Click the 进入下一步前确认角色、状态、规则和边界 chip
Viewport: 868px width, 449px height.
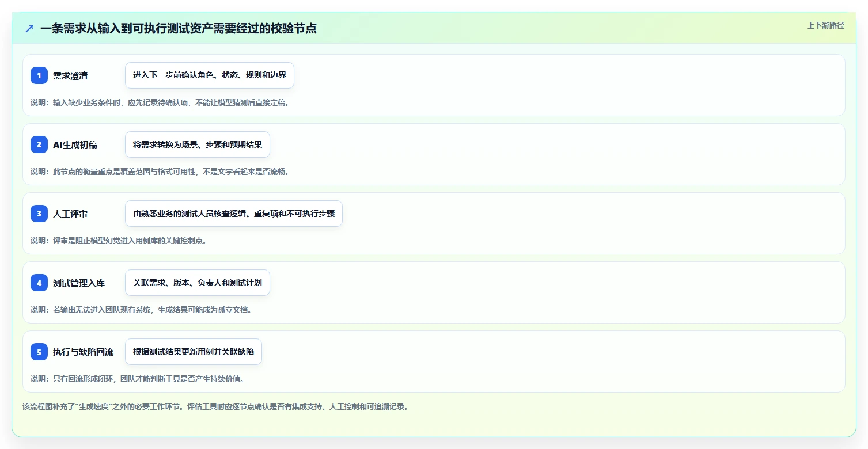click(x=210, y=75)
